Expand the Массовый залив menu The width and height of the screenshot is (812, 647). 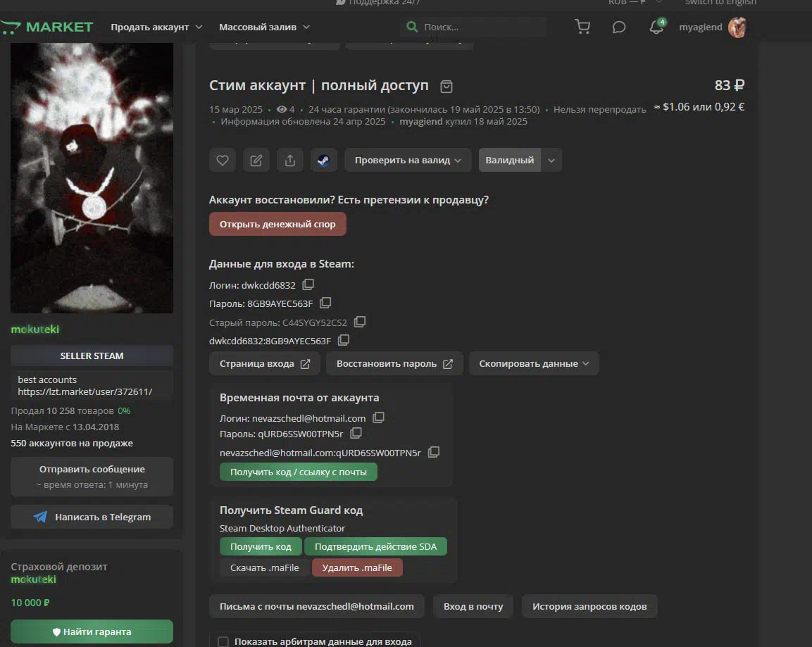(264, 27)
